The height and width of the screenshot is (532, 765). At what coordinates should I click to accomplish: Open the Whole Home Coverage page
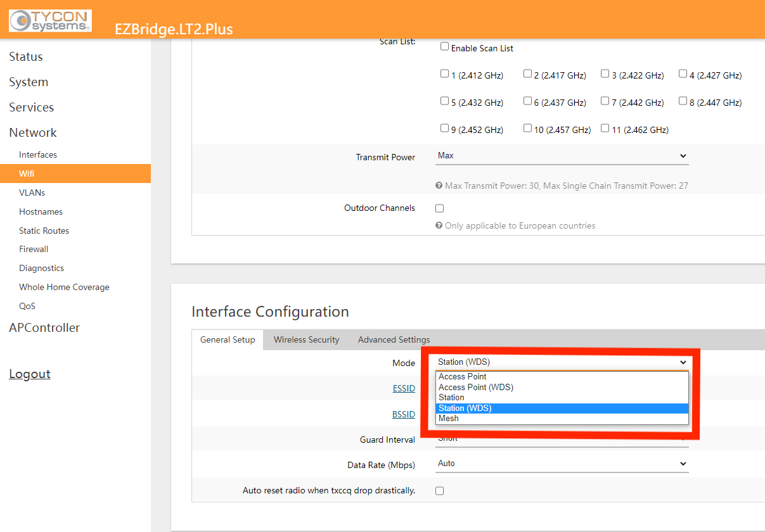pos(64,287)
